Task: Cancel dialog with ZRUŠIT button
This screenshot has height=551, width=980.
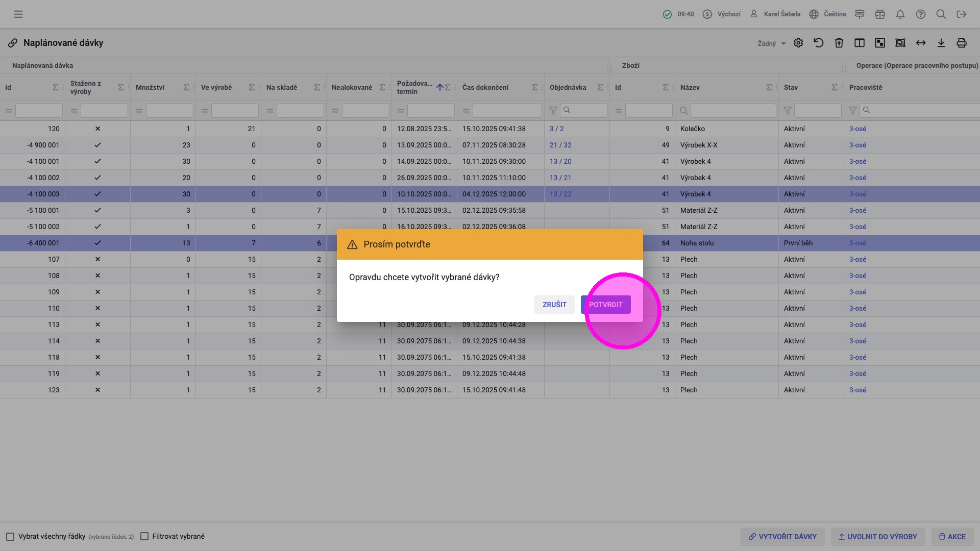Action: click(554, 305)
